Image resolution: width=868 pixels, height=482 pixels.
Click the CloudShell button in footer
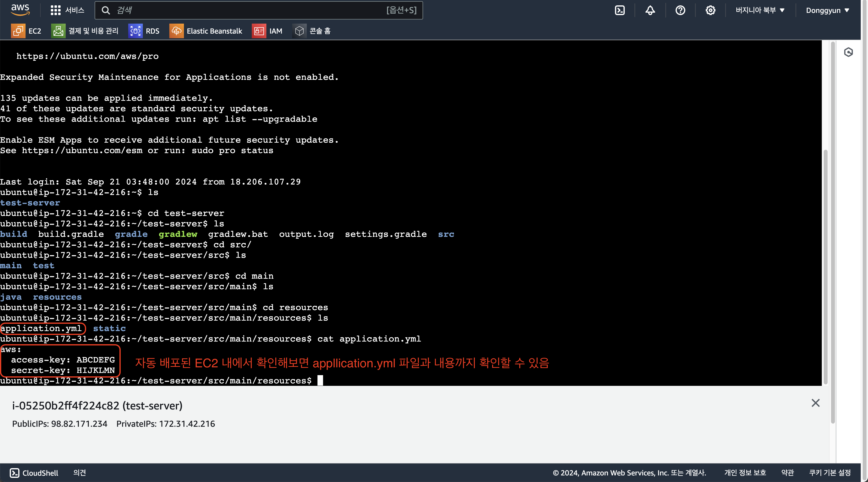pos(34,473)
